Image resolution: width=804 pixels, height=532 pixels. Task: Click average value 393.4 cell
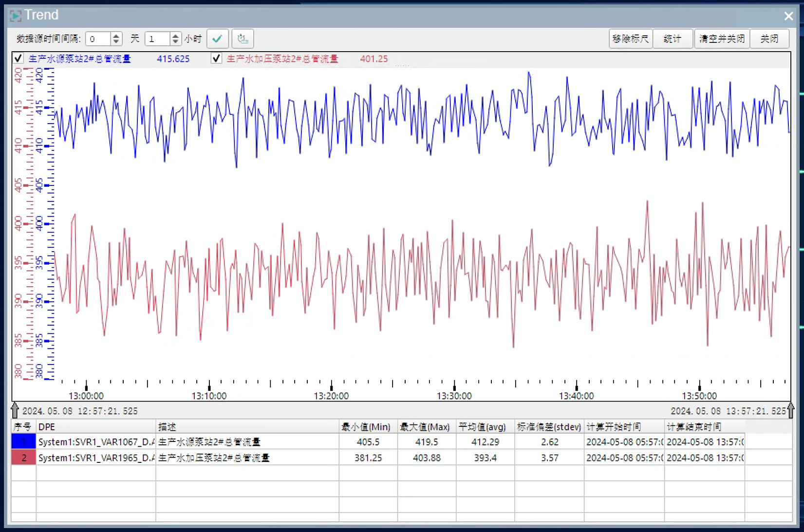(x=485, y=458)
